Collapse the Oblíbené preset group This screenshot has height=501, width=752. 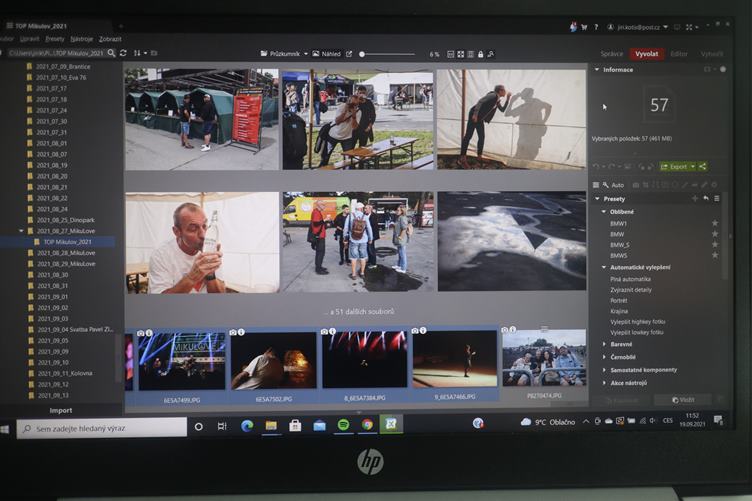[x=604, y=211]
